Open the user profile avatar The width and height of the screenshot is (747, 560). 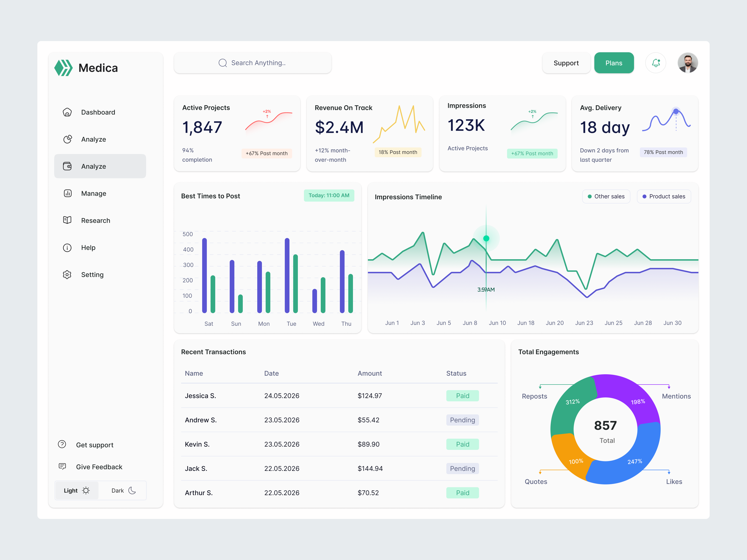point(688,63)
